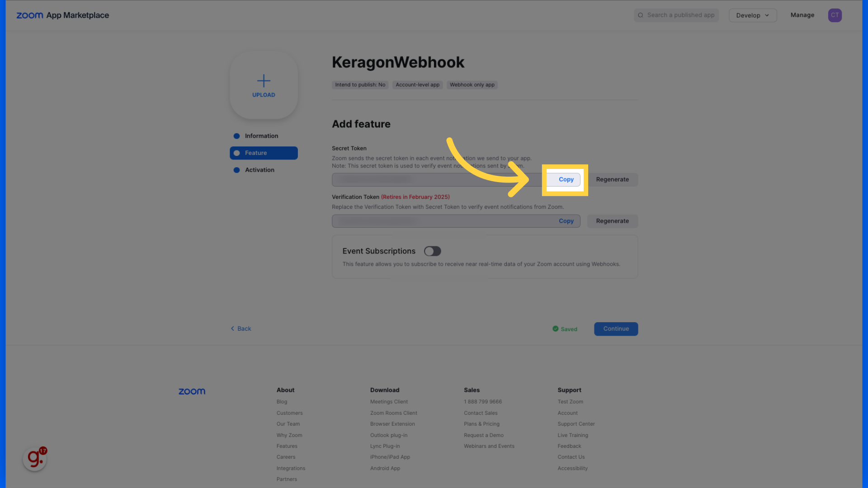The image size is (868, 488).
Task: Click the Zoom logo in footer
Action: click(192, 391)
